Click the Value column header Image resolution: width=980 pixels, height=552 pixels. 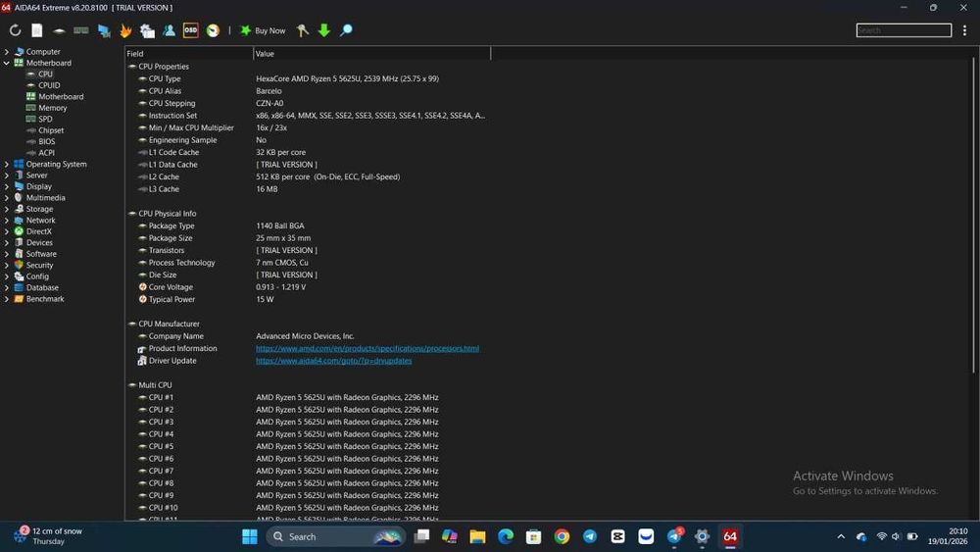click(x=371, y=54)
